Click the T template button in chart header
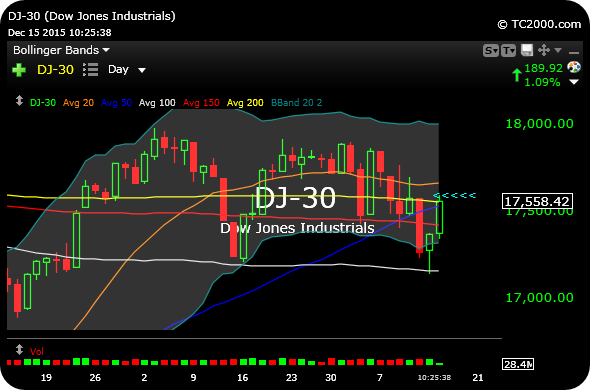This screenshot has height=390, width=590. click(508, 50)
